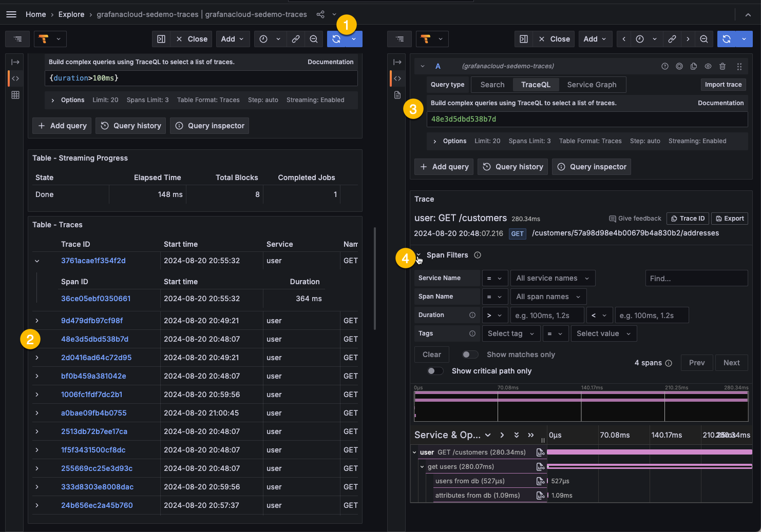Click the Find text input field
Viewport: 761px width, 532px height.
coord(696,278)
